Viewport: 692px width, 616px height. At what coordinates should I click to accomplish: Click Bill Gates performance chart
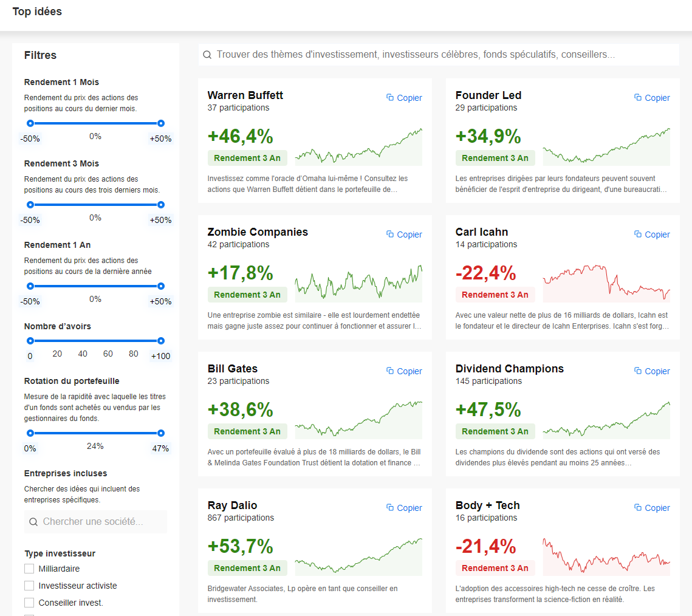[359, 420]
